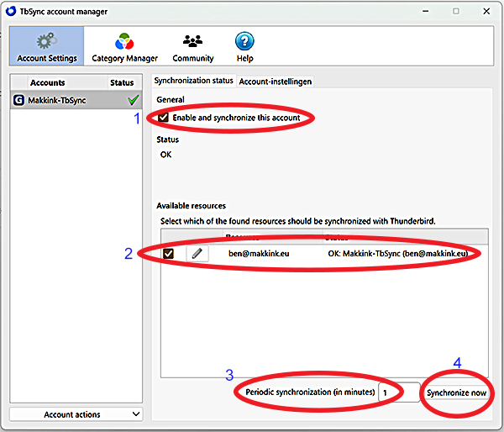Maximize the TbSync account manager window

[x=456, y=11]
